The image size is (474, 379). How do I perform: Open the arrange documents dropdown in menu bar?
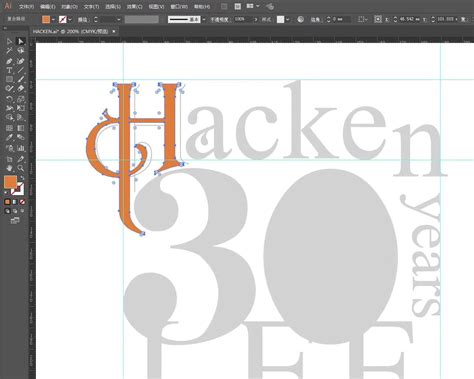[252, 6]
